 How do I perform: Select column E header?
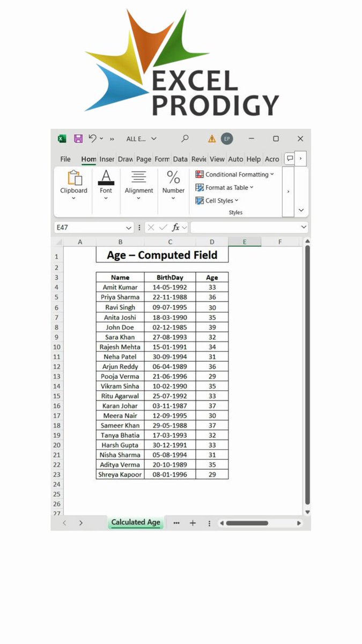tap(245, 242)
